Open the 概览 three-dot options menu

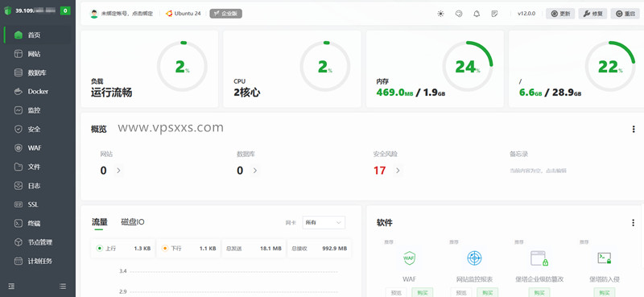tap(634, 130)
